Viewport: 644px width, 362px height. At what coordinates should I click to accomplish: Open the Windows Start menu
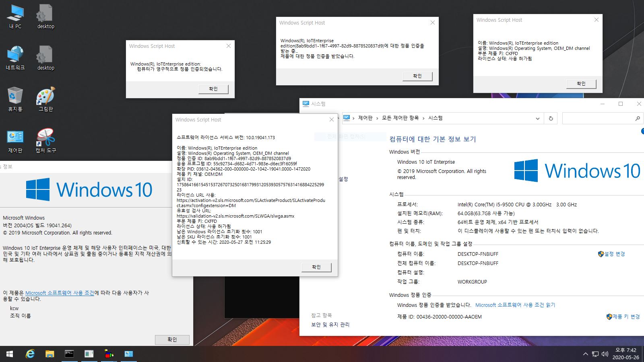10,354
